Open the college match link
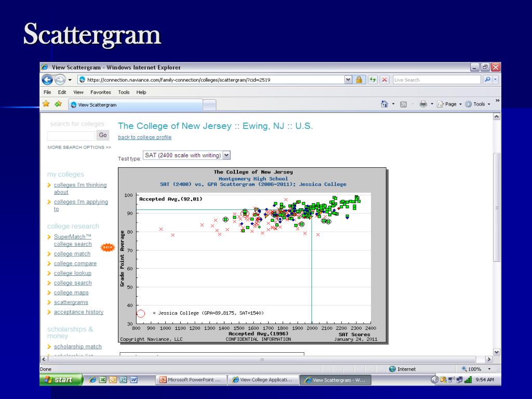The height and width of the screenshot is (399, 532). (72, 254)
